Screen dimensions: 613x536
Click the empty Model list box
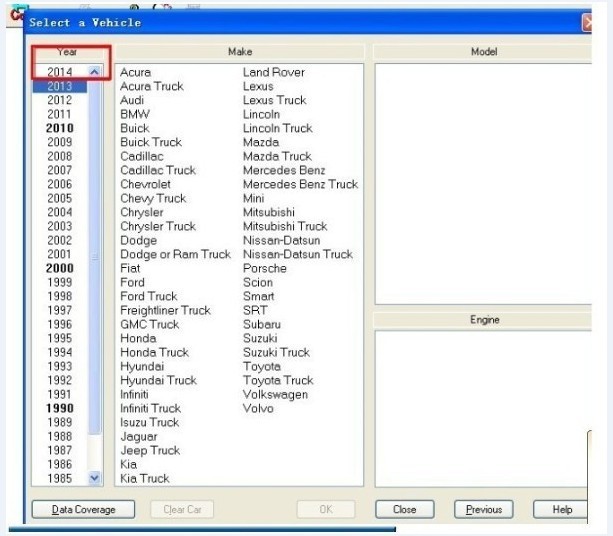(483, 184)
